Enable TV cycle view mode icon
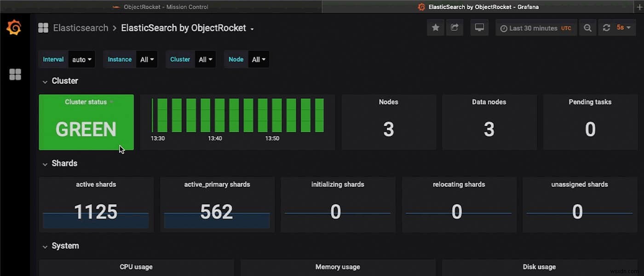Screen dimensions: 644x276 (x=479, y=27)
